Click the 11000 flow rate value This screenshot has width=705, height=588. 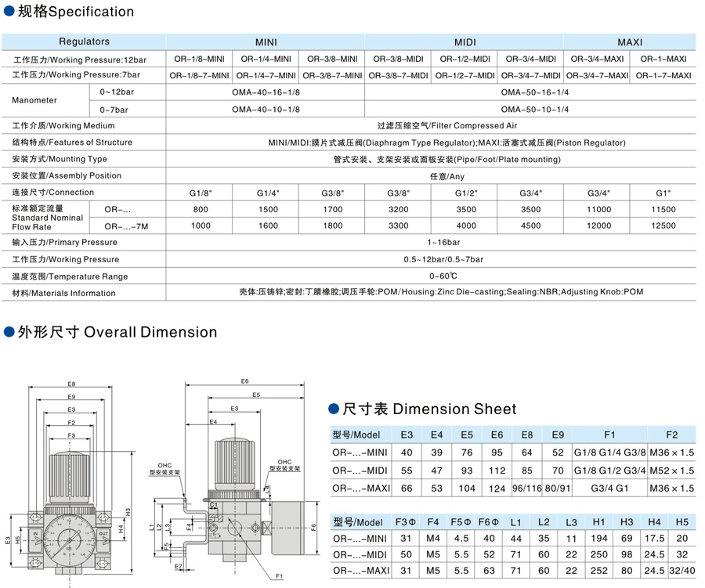[x=598, y=210]
